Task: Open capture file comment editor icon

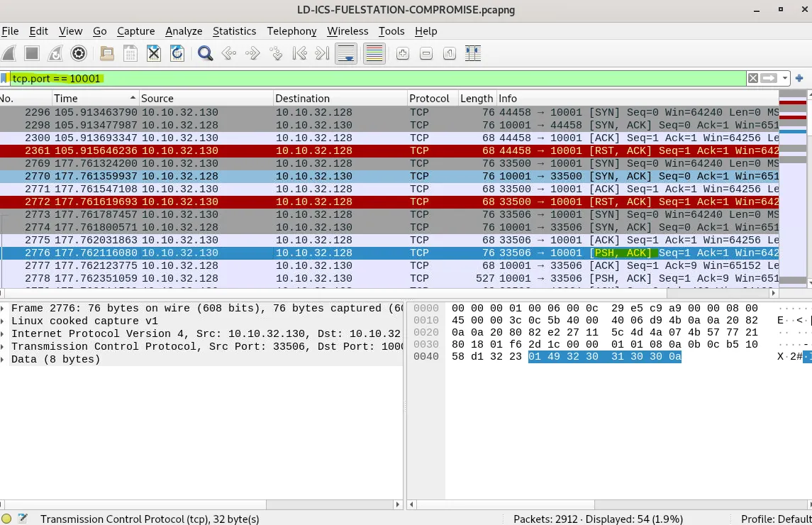Action: (x=22, y=519)
